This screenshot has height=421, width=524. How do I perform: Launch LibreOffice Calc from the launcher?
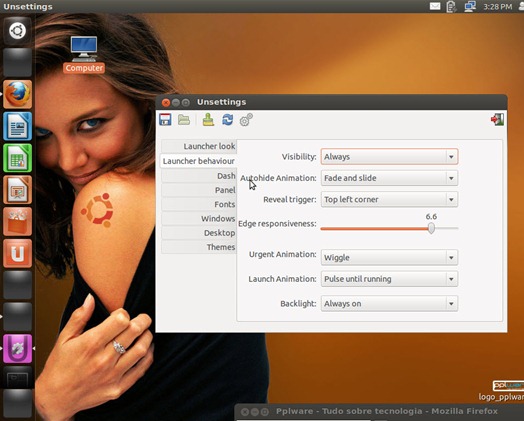click(x=17, y=158)
